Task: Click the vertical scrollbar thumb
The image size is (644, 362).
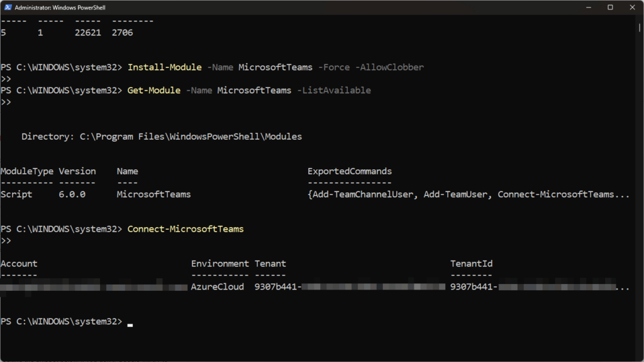Action: tap(640, 27)
